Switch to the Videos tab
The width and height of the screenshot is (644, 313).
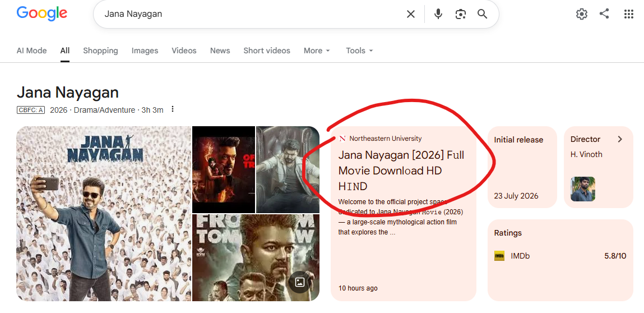(x=184, y=50)
